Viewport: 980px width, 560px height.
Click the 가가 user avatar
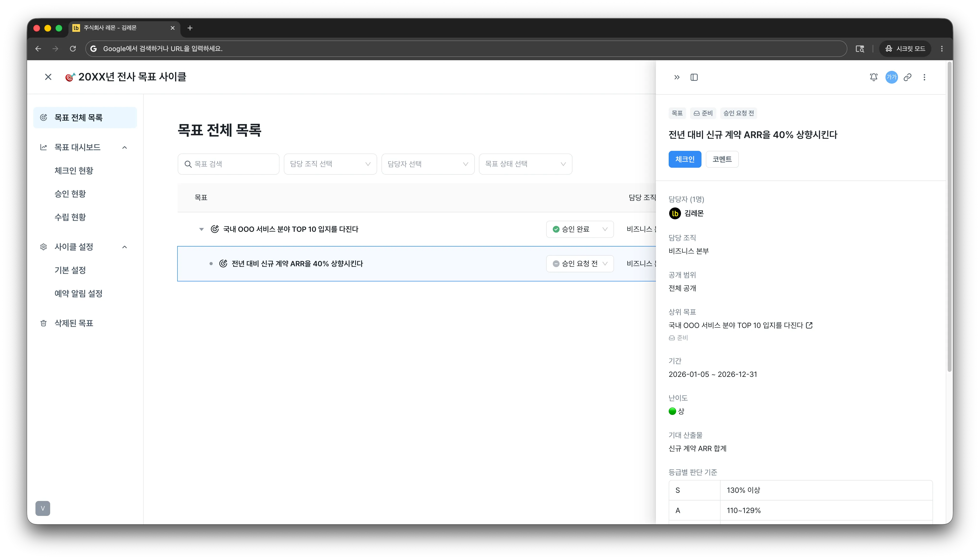pos(892,77)
